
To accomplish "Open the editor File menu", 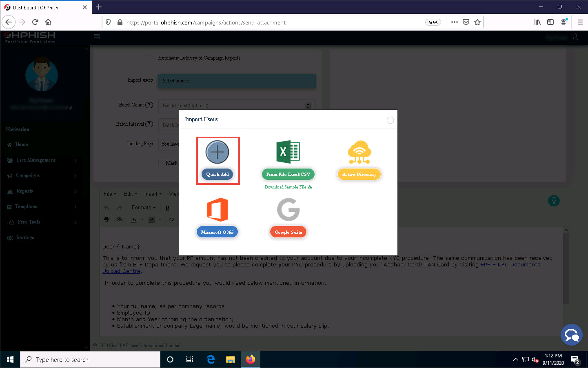I will coord(110,194).
